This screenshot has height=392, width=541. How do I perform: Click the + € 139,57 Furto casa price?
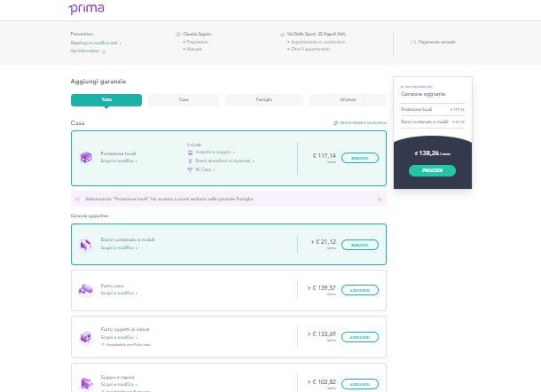click(322, 287)
